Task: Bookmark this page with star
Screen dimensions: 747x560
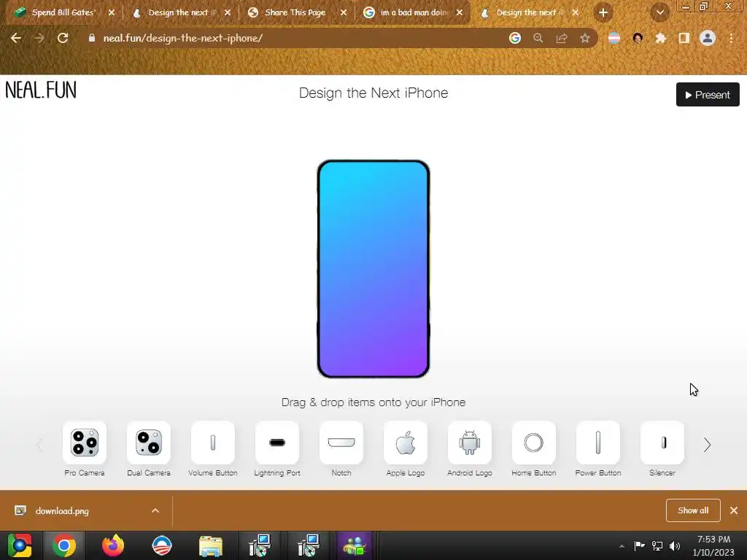Action: 585,38
